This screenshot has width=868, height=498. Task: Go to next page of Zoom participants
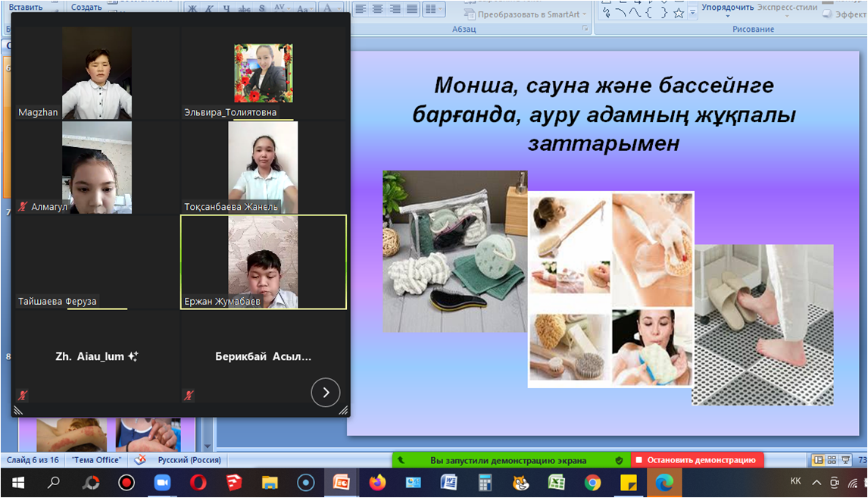[326, 393]
